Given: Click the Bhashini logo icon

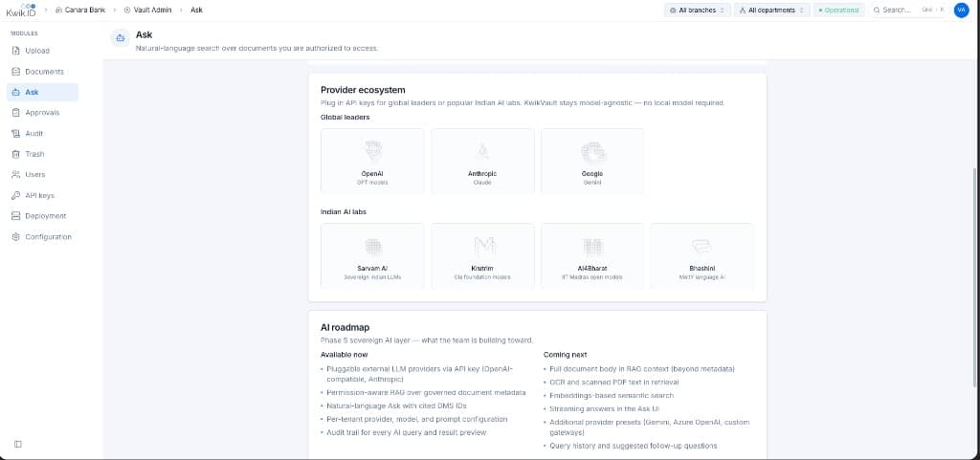Looking at the screenshot, I should [702, 246].
